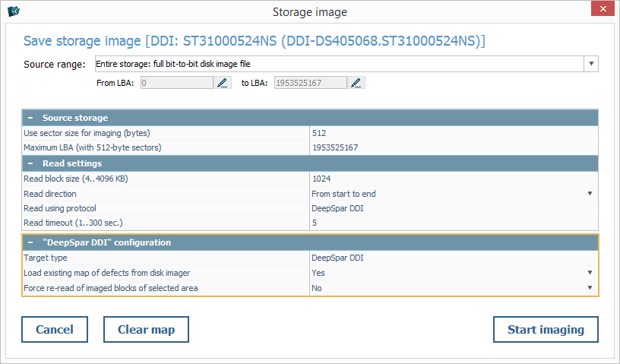Collapse the Read settings section

(30, 163)
